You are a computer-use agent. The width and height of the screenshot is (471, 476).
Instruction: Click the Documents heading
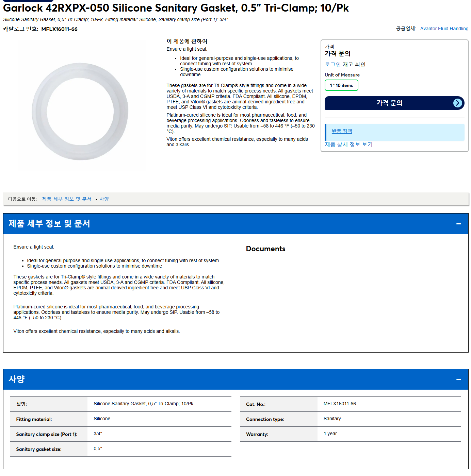265,249
